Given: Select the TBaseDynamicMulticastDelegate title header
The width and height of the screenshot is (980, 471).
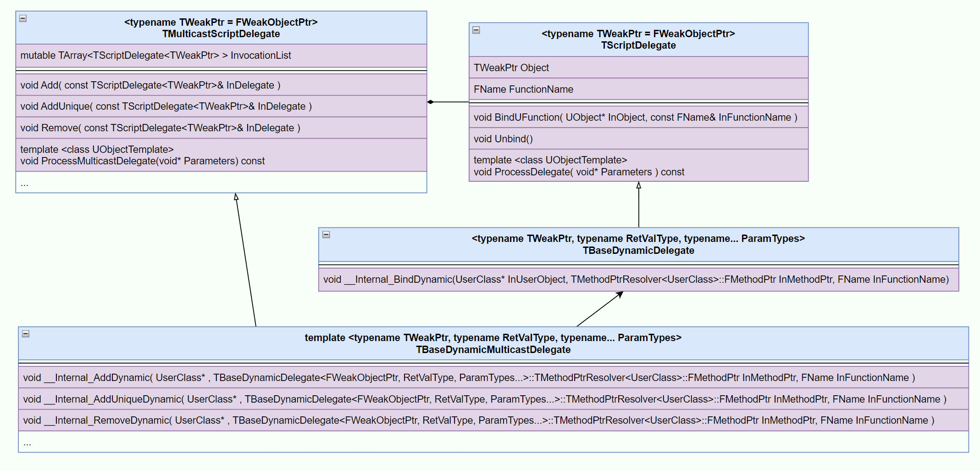Looking at the screenshot, I should [x=493, y=344].
